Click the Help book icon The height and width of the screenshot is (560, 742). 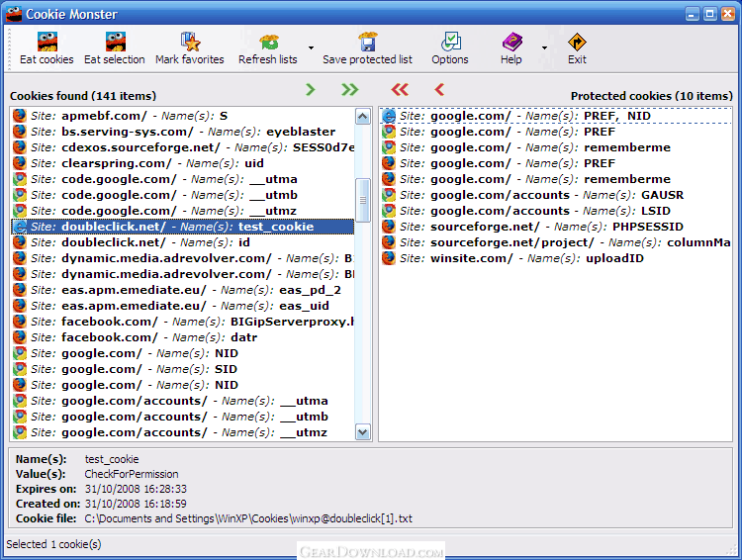pos(511,42)
